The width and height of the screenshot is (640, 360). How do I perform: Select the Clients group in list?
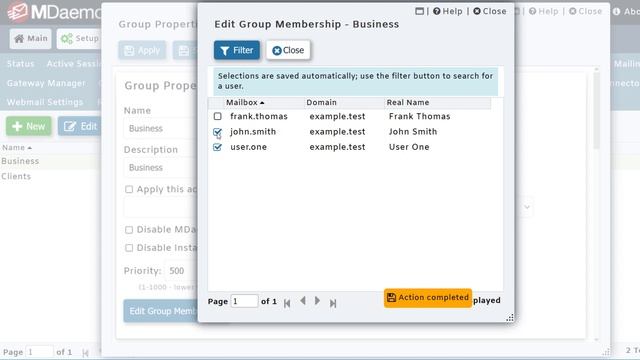(16, 176)
